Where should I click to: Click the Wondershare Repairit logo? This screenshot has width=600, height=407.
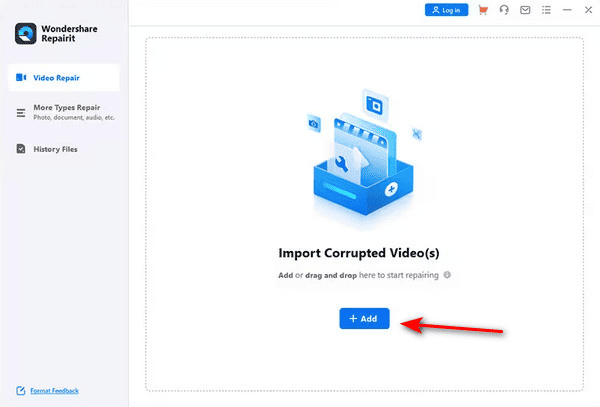point(26,34)
